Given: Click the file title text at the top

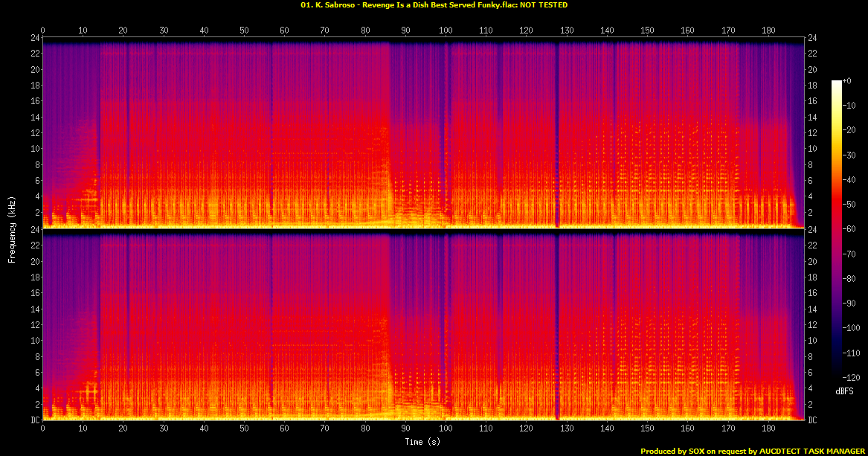Looking at the screenshot, I should (x=434, y=5).
